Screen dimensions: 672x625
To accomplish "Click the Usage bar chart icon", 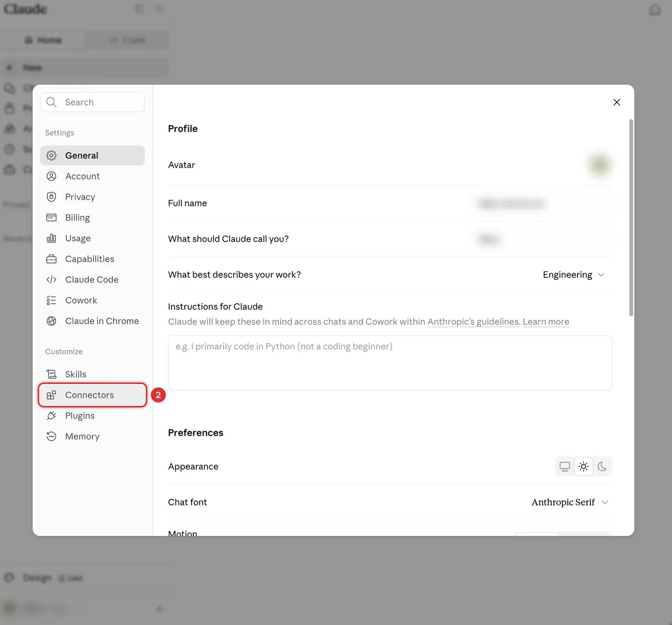I will 51,238.
